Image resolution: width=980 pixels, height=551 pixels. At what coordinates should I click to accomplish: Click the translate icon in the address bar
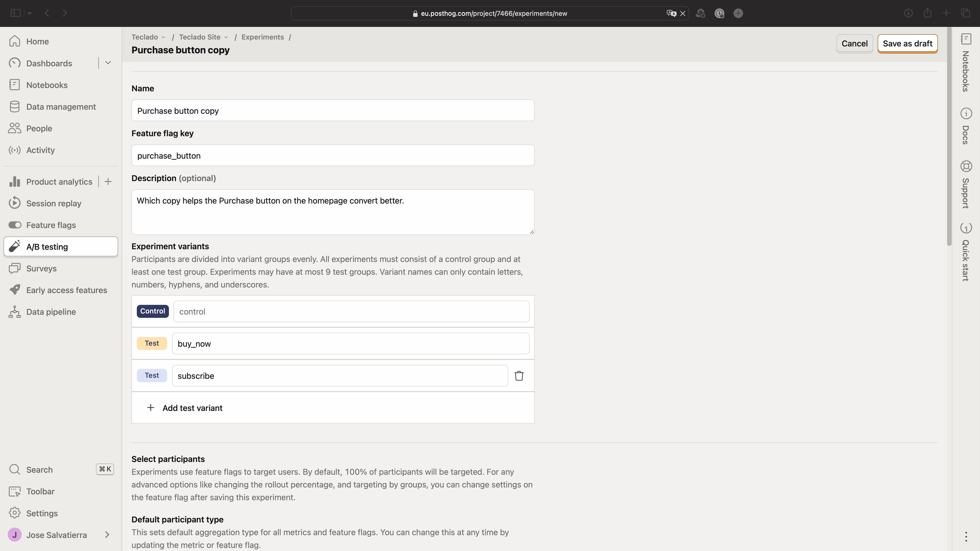pos(671,13)
